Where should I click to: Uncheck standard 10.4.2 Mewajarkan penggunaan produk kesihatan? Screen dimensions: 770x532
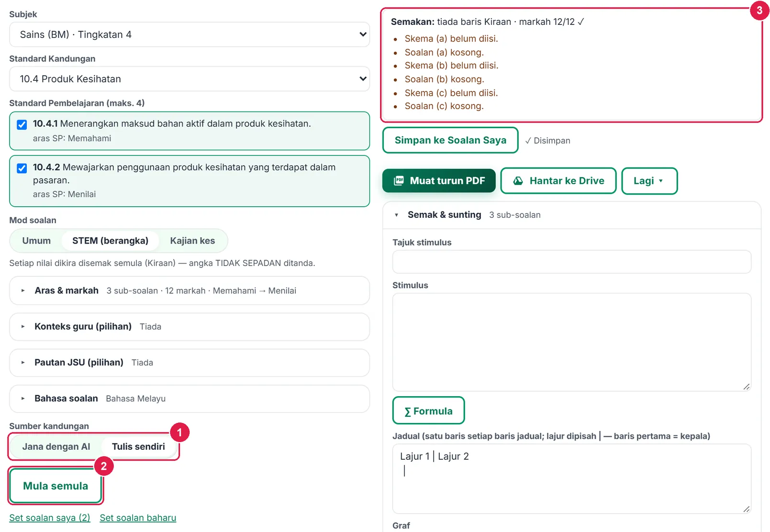coord(22,168)
